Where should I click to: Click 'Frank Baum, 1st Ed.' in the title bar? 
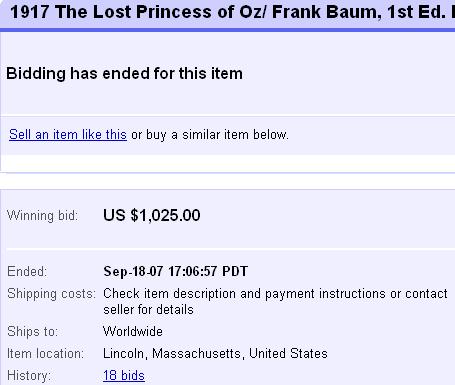[359, 12]
